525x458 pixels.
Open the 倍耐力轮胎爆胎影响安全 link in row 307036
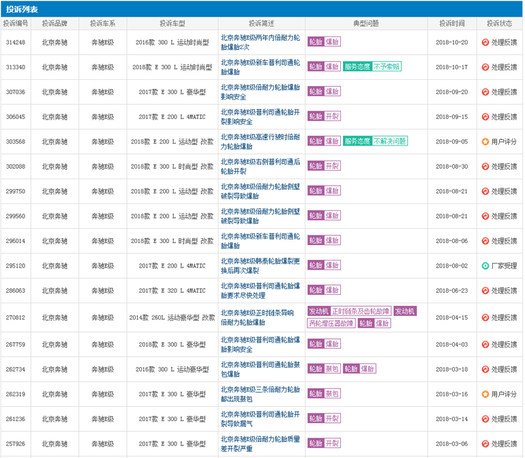260,92
